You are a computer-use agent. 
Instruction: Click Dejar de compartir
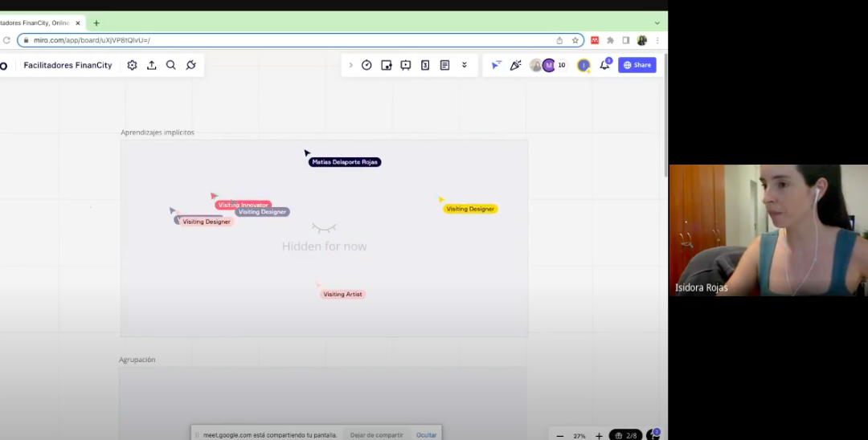(x=376, y=435)
